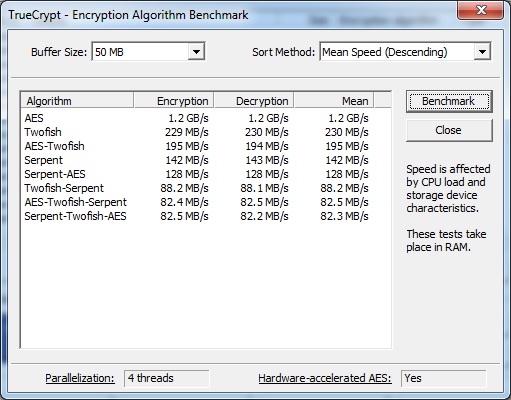Open the Hardware-accelerated AES link
Viewport: 511px width, 400px height.
coord(325,378)
